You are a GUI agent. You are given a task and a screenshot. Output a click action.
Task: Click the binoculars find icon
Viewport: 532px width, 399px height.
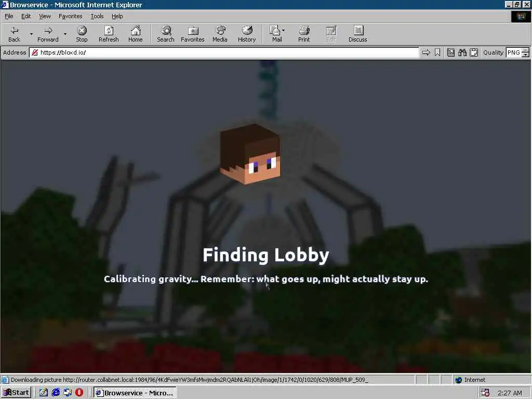(x=462, y=52)
